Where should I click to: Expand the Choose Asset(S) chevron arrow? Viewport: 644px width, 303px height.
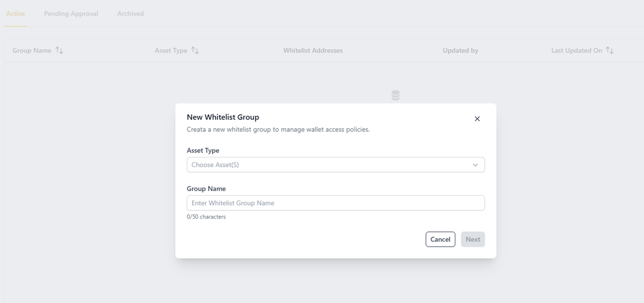coord(475,165)
